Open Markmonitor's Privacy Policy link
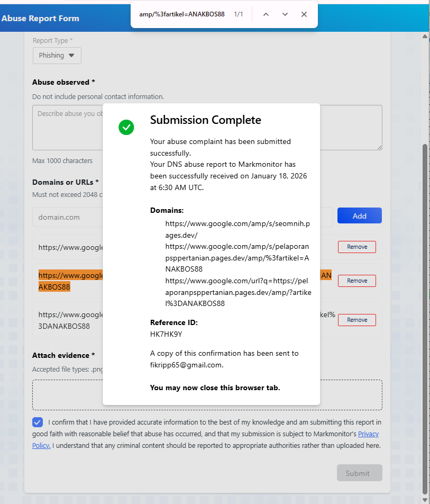Image resolution: width=430 pixels, height=504 pixels. pyautogui.click(x=368, y=434)
